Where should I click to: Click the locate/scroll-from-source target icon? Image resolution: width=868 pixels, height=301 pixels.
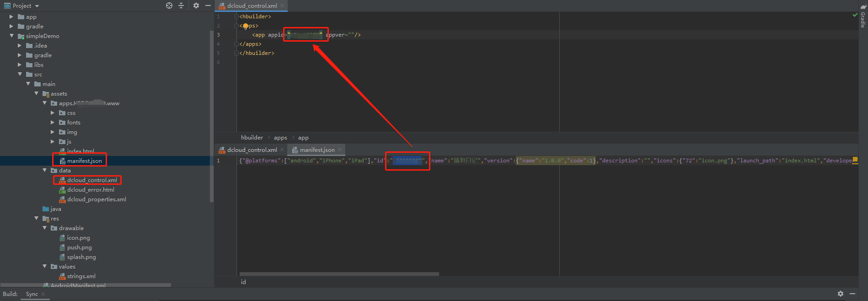coord(169,5)
